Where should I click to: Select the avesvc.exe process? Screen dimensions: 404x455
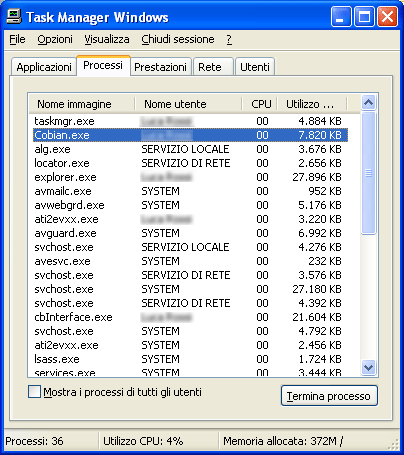pyautogui.click(x=190, y=261)
